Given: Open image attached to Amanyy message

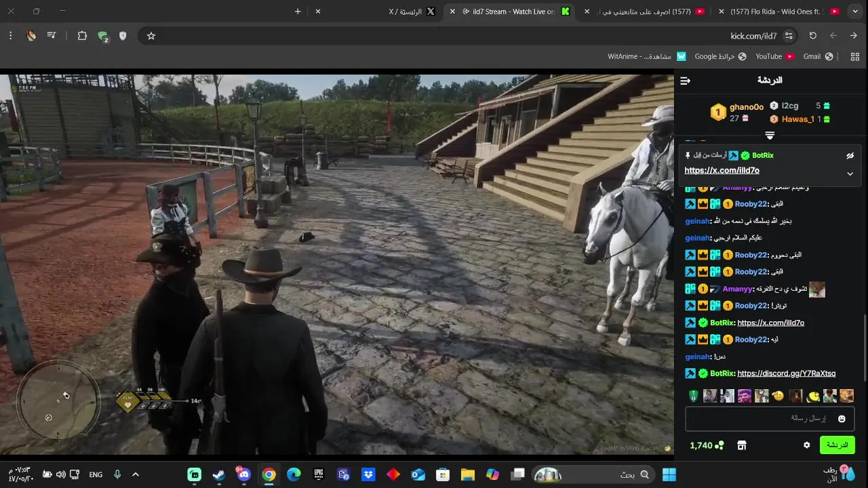Looking at the screenshot, I should [x=816, y=289].
